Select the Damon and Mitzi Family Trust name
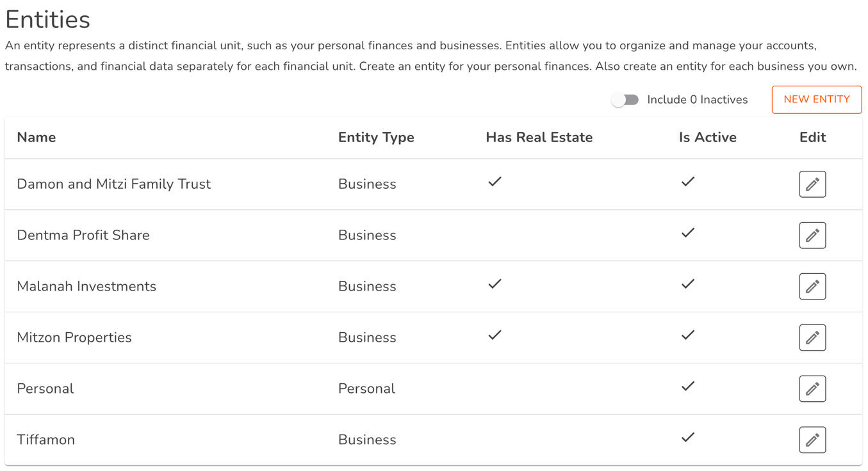868x471 pixels. click(x=113, y=184)
